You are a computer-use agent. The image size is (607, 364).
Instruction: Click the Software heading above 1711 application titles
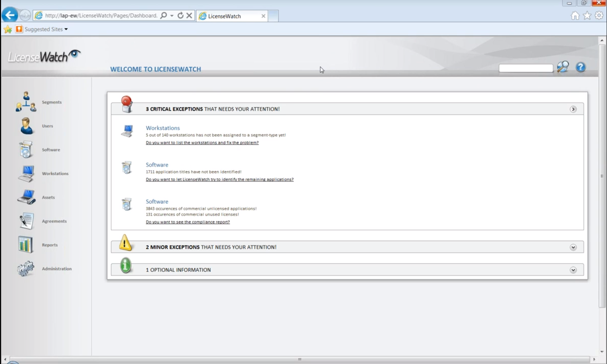coord(157,165)
